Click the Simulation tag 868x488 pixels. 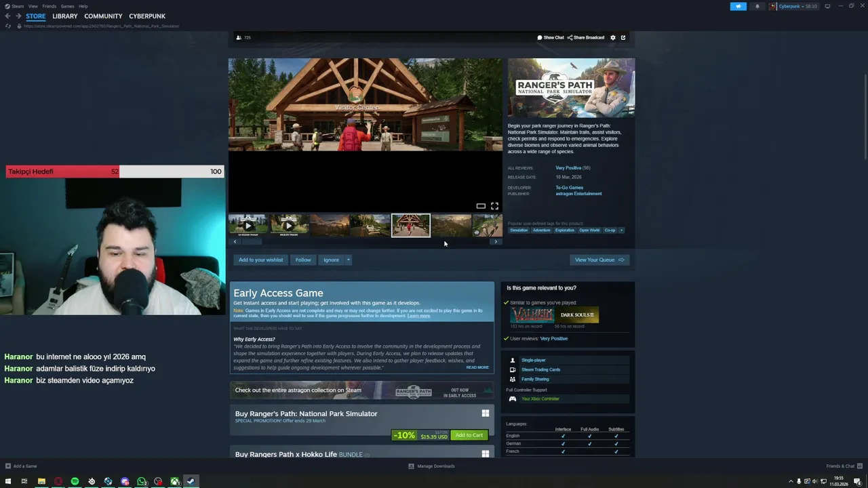point(519,230)
